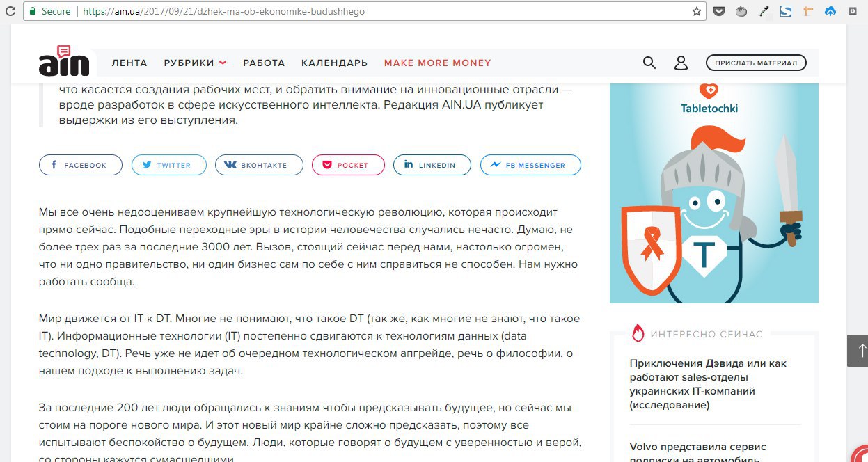Click the cloud upload extension icon

830,11
